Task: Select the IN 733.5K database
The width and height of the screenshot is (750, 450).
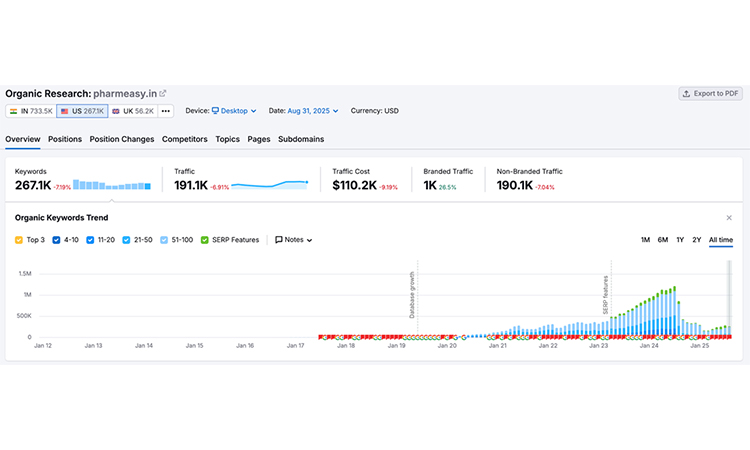Action: click(31, 111)
